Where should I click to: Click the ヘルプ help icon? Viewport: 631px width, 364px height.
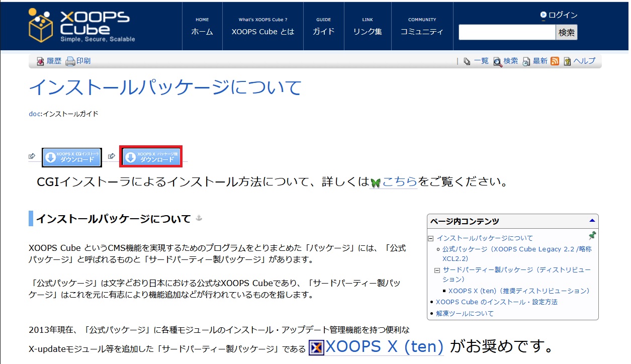(x=568, y=61)
